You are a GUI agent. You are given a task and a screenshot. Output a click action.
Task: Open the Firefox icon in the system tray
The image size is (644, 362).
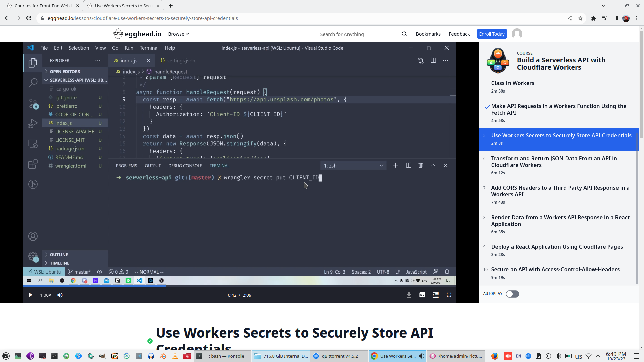[495, 356]
